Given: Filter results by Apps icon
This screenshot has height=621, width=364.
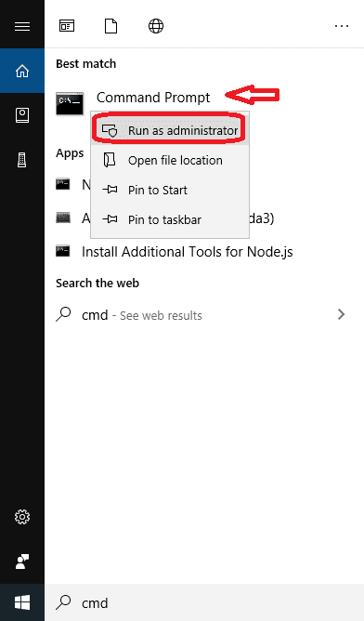Looking at the screenshot, I should [67, 26].
